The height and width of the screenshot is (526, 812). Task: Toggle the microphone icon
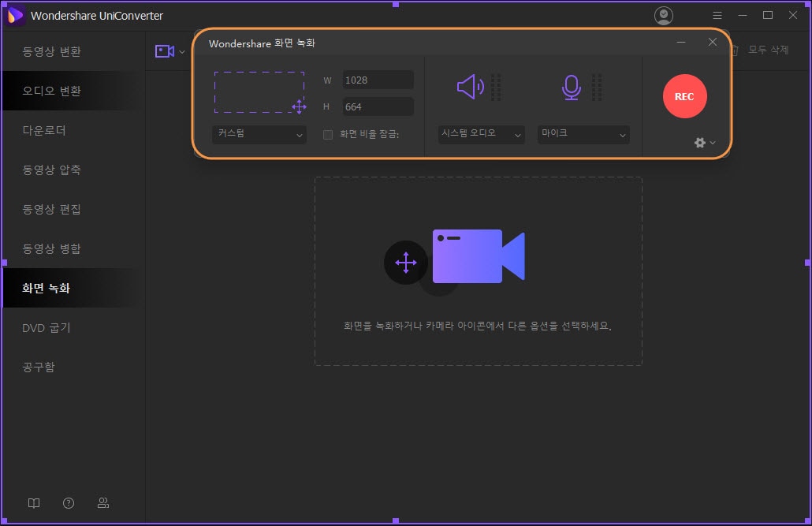[572, 88]
